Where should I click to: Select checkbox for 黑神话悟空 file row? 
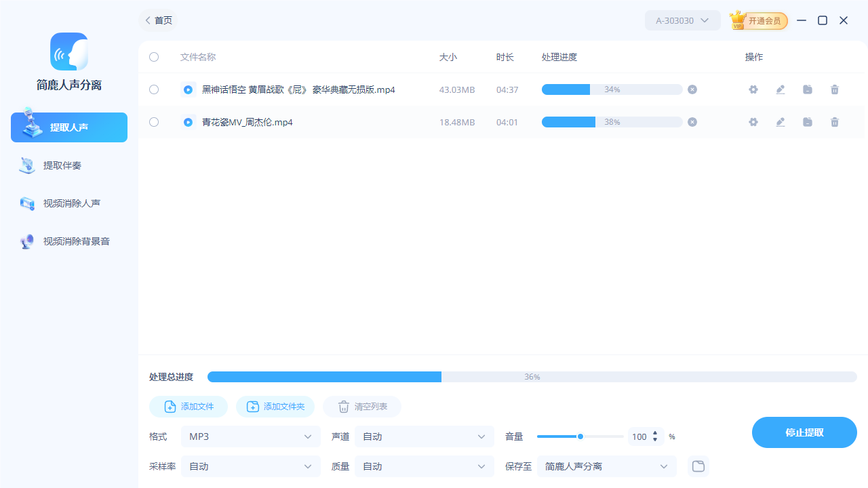pos(154,89)
